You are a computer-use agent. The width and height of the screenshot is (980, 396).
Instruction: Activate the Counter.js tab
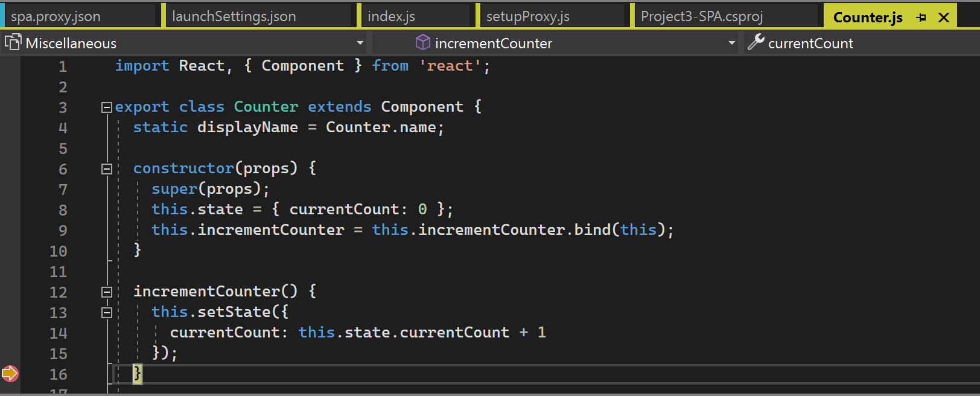click(868, 18)
